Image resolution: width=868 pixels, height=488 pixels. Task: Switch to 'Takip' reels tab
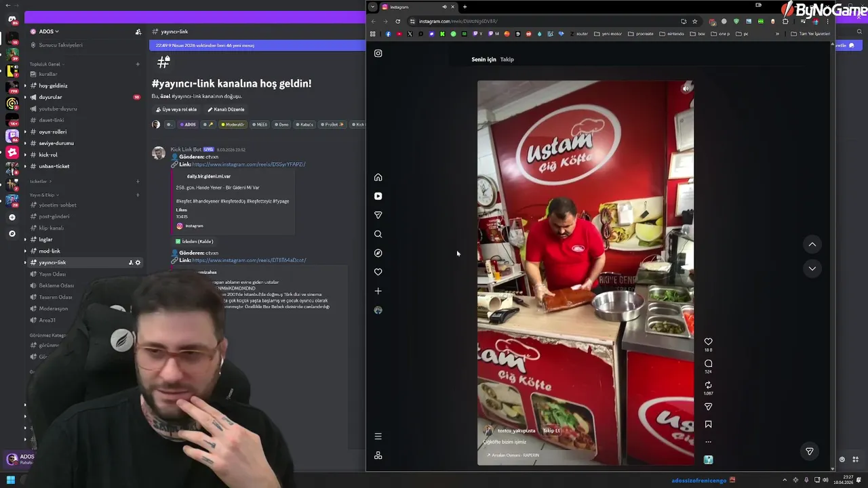click(x=507, y=60)
